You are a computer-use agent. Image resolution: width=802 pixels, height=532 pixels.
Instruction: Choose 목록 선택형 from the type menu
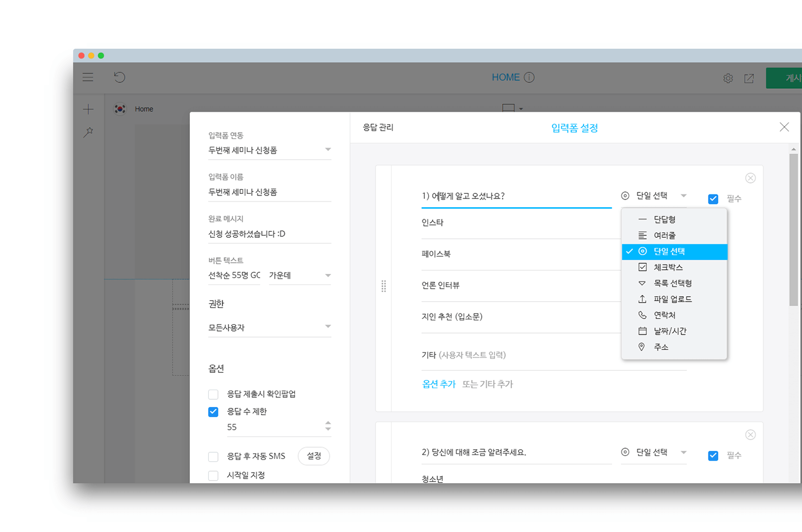point(674,283)
